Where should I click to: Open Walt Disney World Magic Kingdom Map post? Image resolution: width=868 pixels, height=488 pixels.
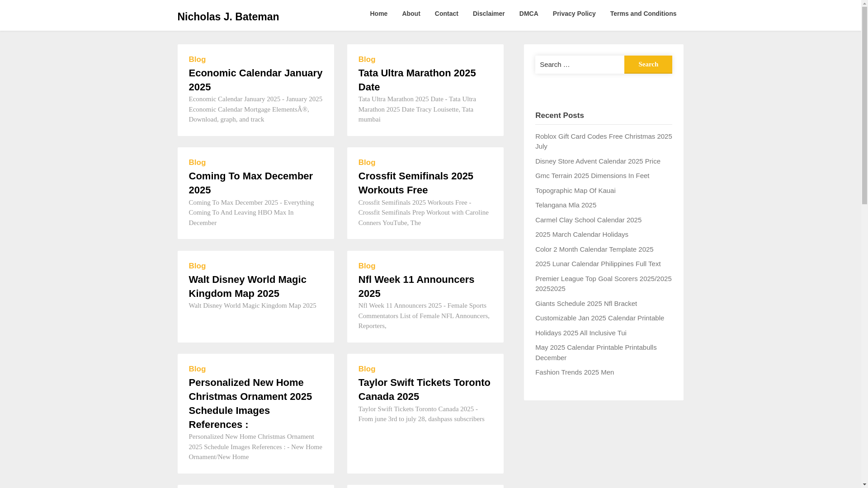click(247, 286)
